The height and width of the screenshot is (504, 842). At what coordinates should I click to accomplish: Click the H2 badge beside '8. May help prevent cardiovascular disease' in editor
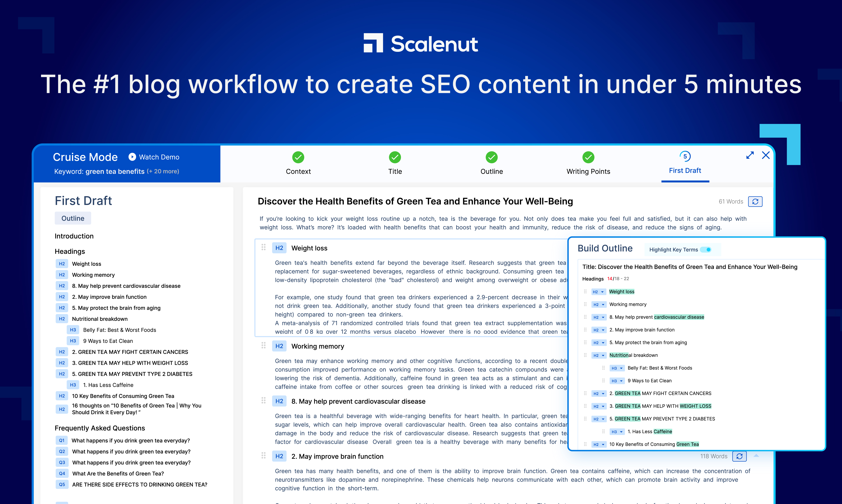point(279,401)
